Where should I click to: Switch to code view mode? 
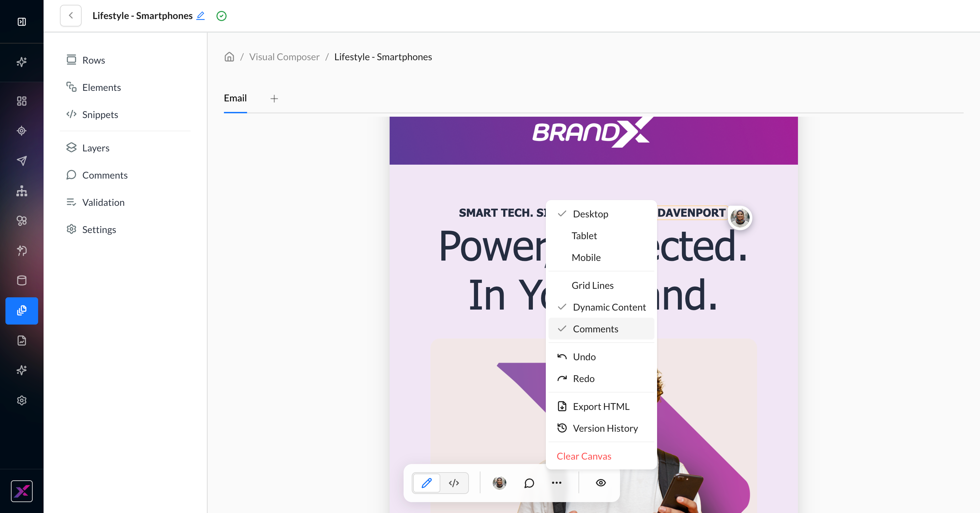pyautogui.click(x=454, y=483)
